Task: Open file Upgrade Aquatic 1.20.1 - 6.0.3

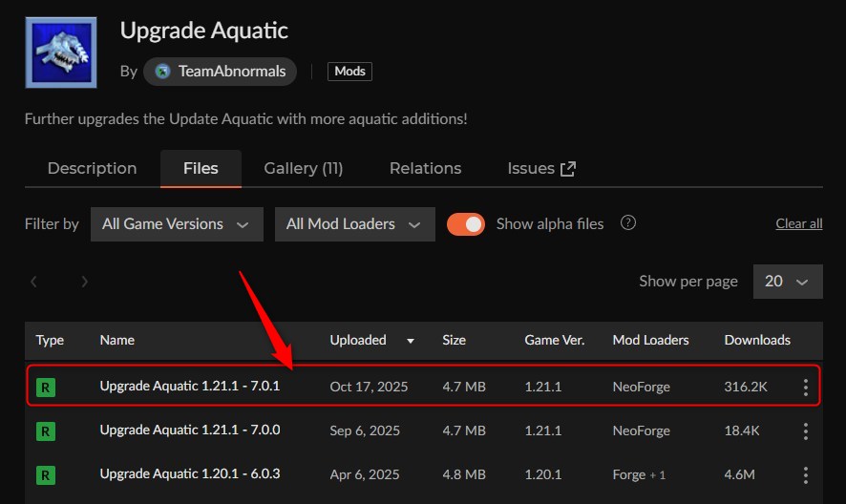Action: click(190, 473)
